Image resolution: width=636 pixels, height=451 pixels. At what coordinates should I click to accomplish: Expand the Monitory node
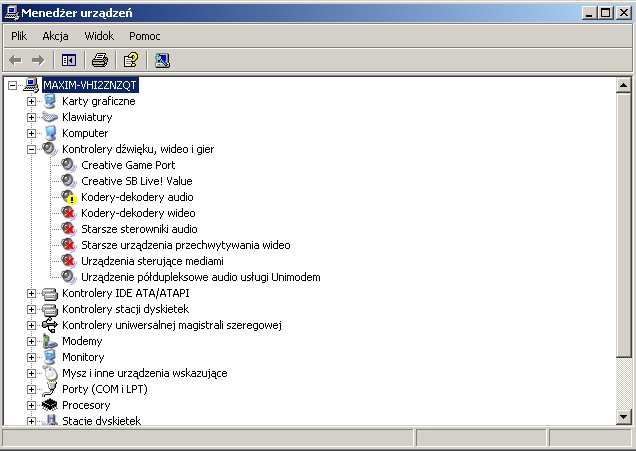31,357
